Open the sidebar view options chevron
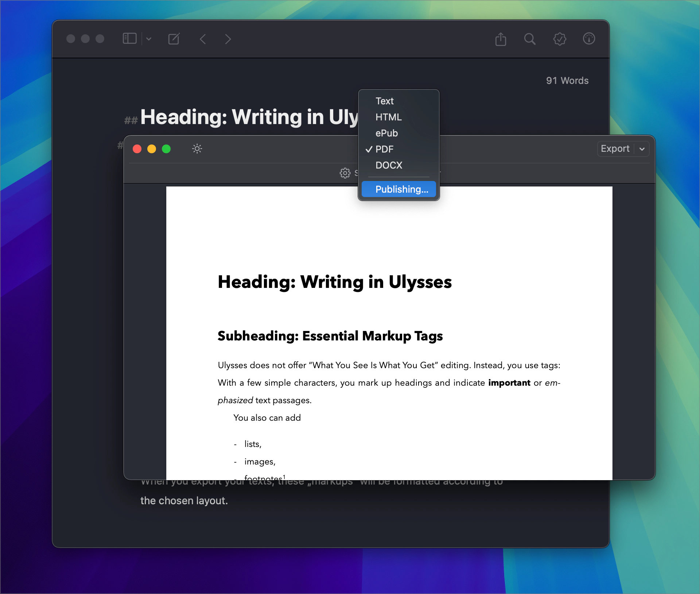Screen dimensions: 700x594 [149, 39]
